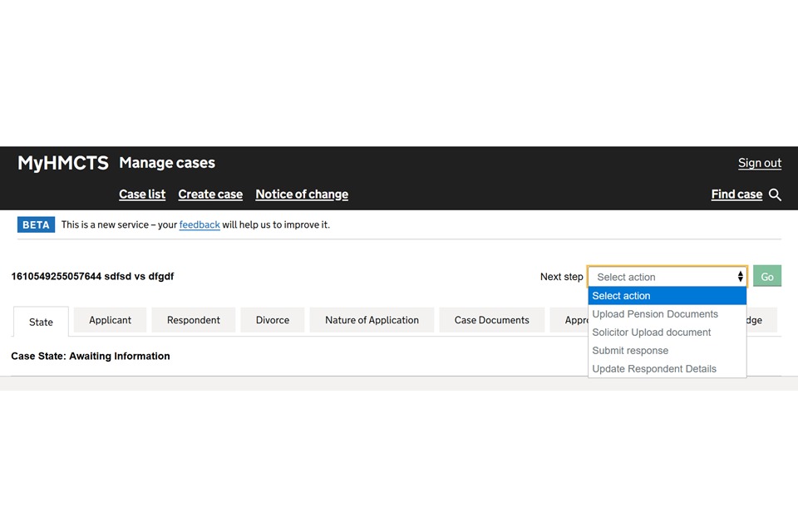This screenshot has width=798, height=532.
Task: Select 'Solicitor Upload document' option
Action: pos(652,332)
